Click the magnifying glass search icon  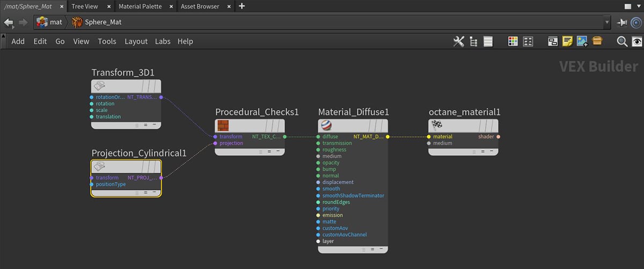pos(622,41)
